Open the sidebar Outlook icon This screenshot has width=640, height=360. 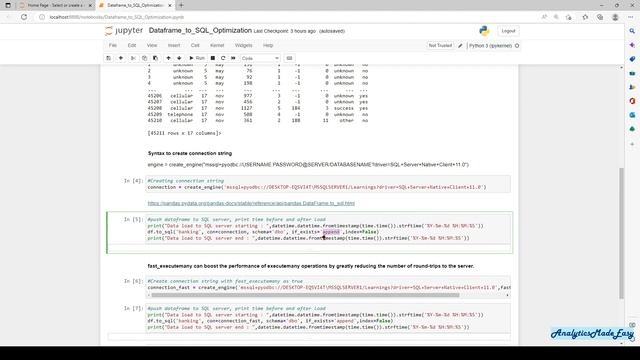[x=632, y=115]
